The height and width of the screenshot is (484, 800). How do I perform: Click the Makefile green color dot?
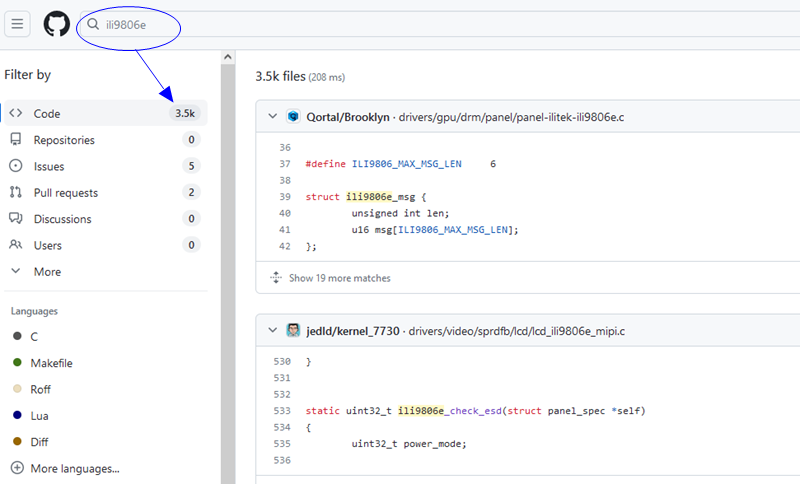(17, 362)
